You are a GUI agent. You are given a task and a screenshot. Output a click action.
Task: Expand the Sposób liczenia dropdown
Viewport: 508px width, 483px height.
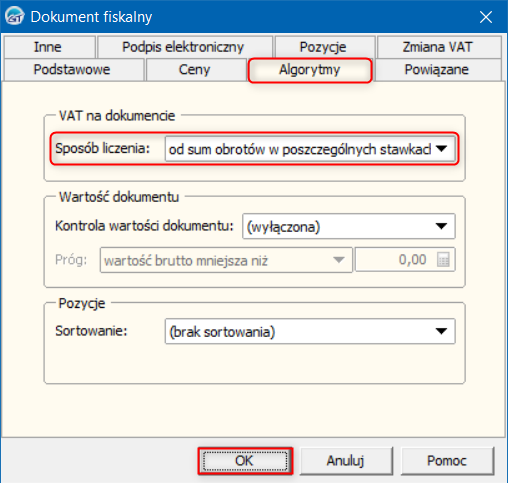coord(310,149)
